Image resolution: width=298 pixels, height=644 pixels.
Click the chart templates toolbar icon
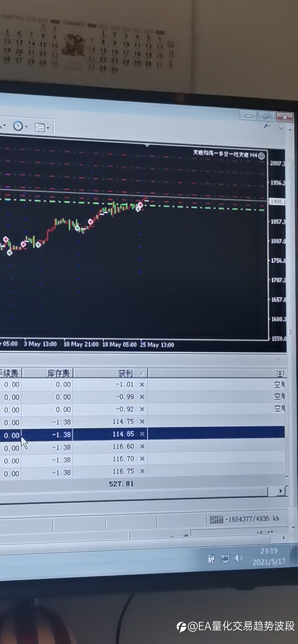coord(40,127)
